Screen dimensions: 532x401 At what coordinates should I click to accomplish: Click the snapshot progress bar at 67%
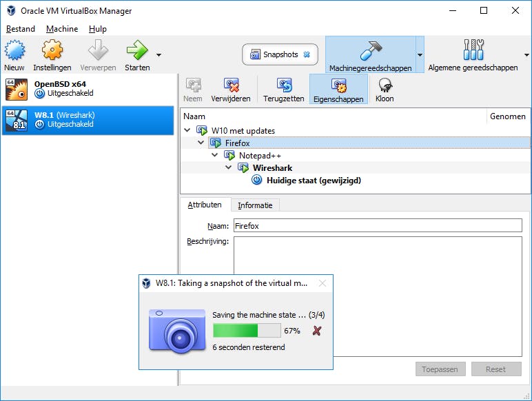[x=247, y=331]
